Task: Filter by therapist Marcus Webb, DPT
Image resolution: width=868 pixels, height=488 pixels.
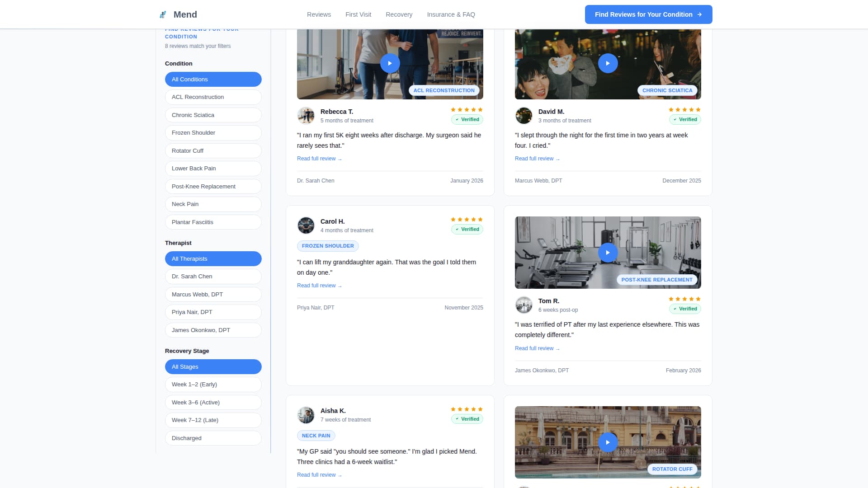Action: coord(213,295)
